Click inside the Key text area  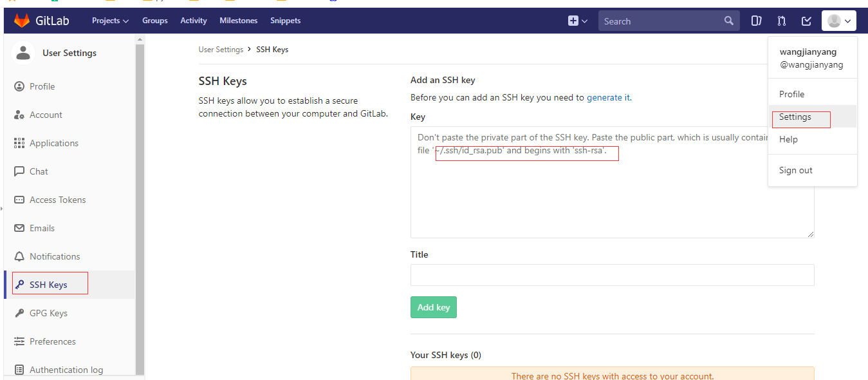coord(612,193)
